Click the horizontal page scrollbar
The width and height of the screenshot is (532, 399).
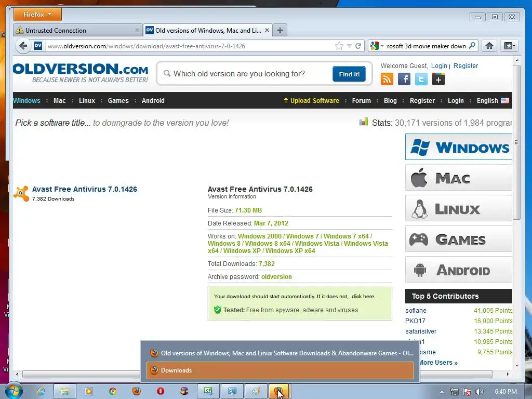point(258,374)
